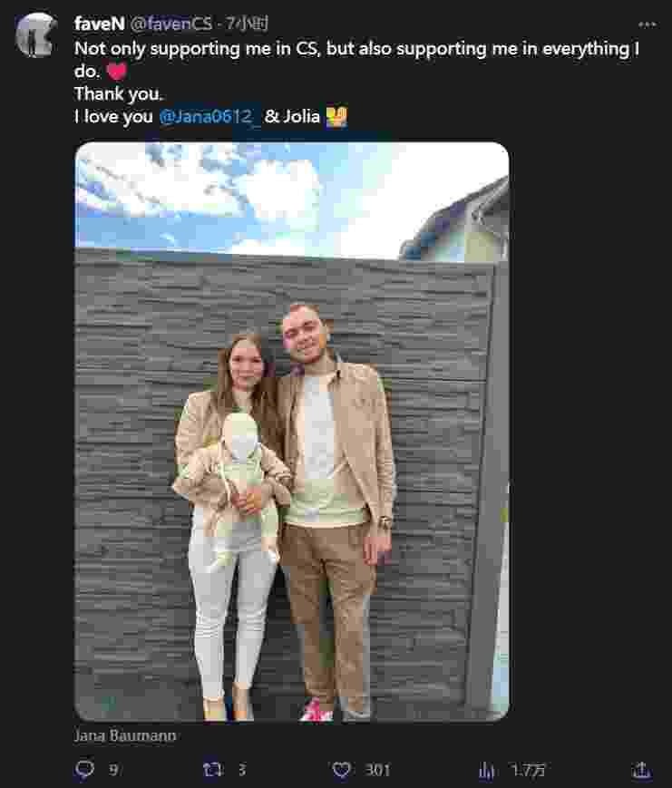Click the red heart emoji in tweet

117,72
